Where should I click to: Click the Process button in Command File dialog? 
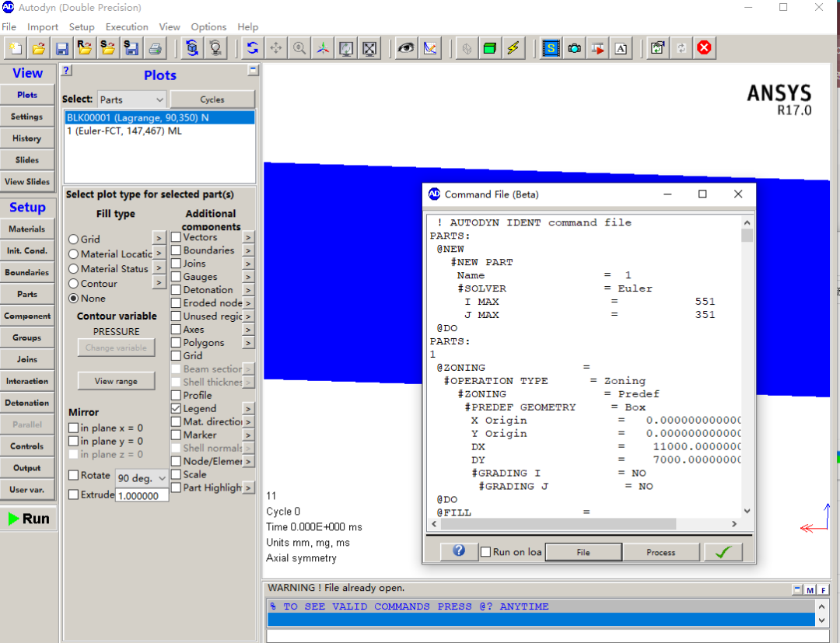click(x=661, y=552)
